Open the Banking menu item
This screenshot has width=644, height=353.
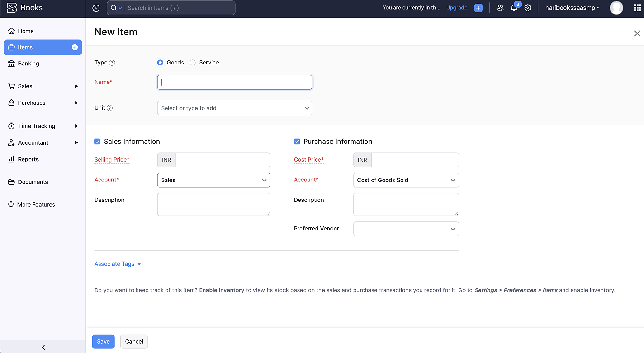click(x=28, y=64)
